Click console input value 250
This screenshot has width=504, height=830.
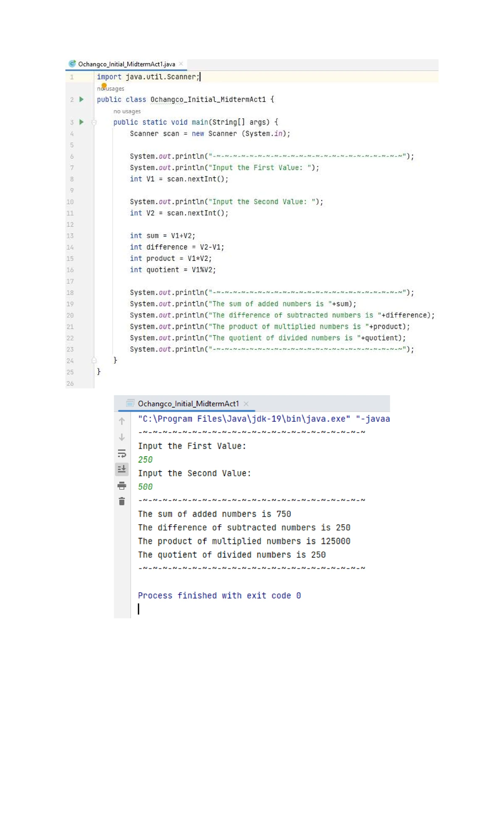145,460
